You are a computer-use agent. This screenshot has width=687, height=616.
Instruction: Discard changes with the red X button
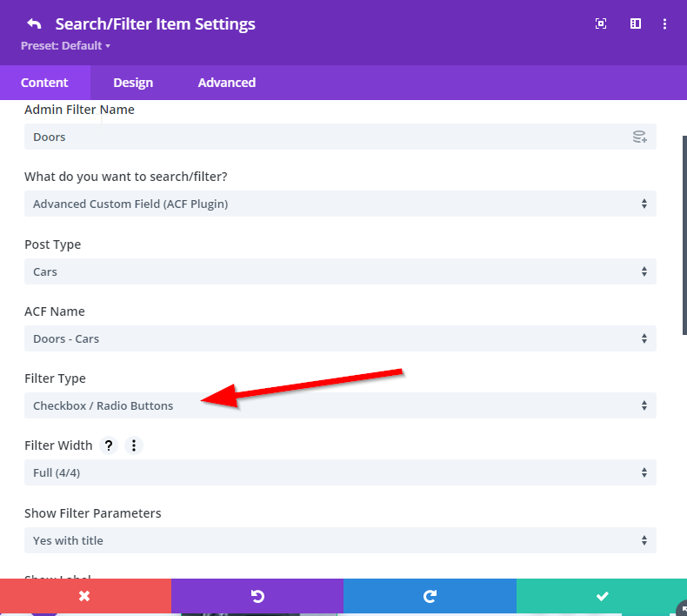[x=85, y=596]
